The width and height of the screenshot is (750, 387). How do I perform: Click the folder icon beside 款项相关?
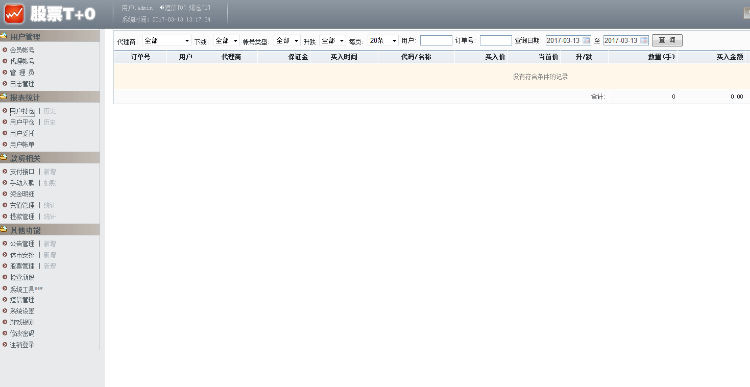[3, 157]
